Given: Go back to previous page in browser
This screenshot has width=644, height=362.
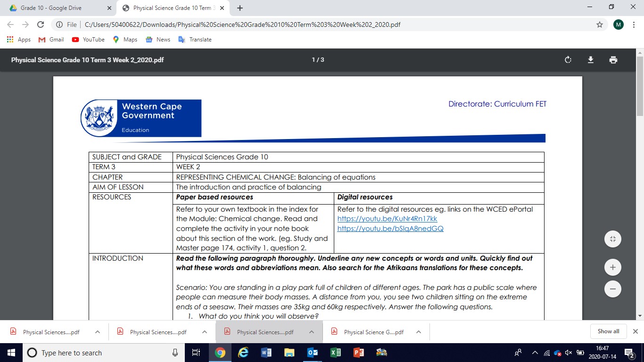Looking at the screenshot, I should (10, 25).
